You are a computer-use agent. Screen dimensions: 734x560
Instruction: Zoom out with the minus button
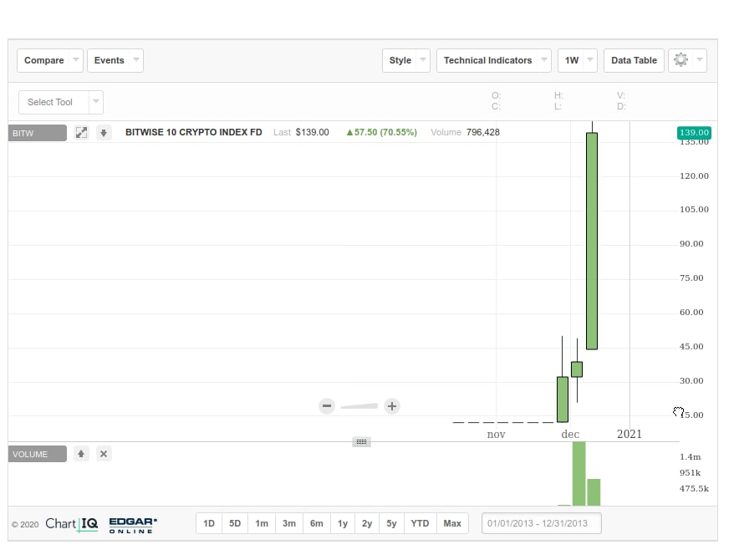pyautogui.click(x=327, y=405)
